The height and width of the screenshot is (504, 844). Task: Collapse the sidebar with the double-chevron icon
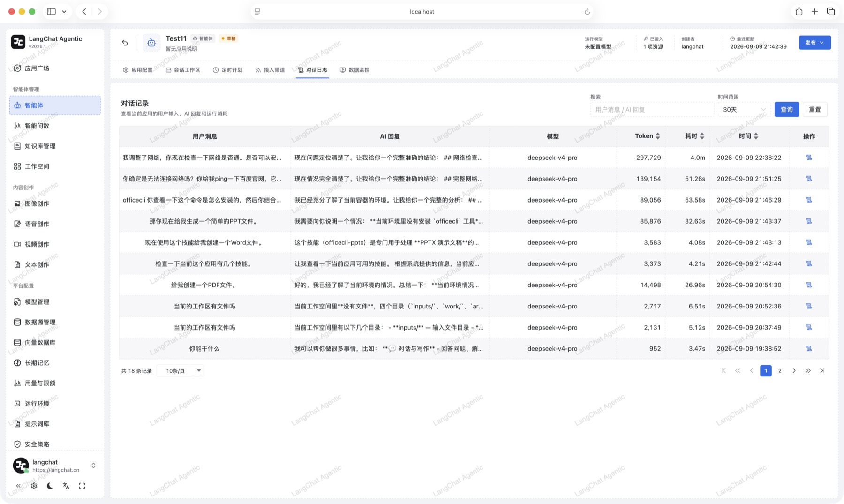click(x=18, y=486)
